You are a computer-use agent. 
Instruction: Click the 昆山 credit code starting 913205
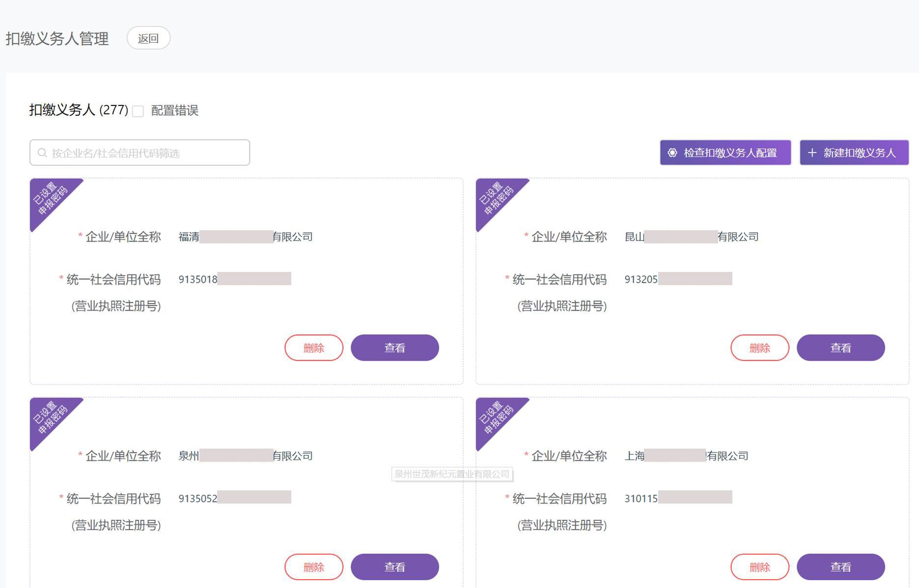[678, 279]
